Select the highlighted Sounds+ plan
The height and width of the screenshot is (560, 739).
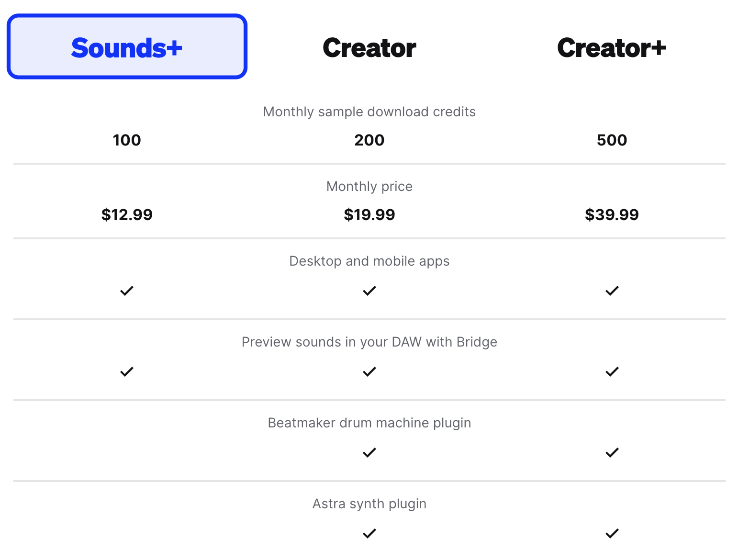coord(126,46)
